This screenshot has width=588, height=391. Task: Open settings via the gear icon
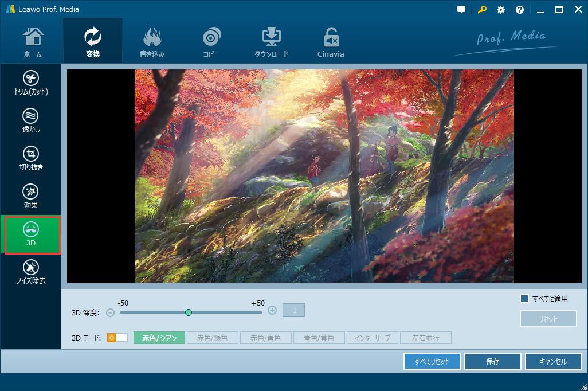501,10
